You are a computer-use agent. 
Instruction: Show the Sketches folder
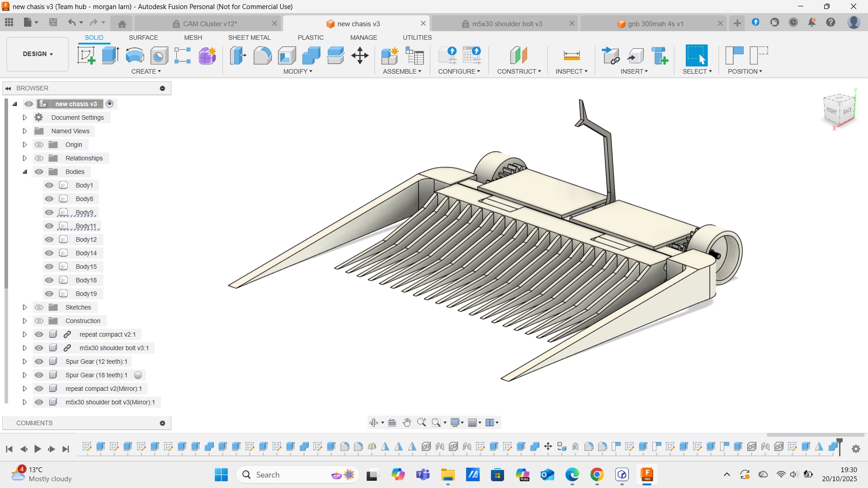click(39, 307)
